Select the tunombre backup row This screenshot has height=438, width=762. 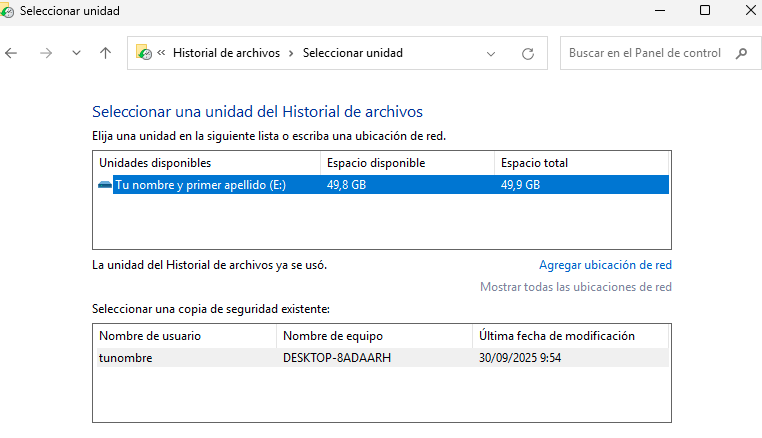383,358
